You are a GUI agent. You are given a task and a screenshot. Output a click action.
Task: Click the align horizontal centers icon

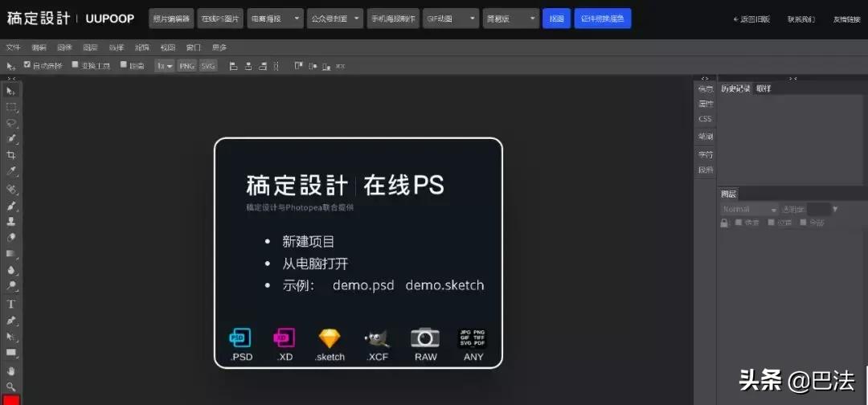[x=248, y=66]
